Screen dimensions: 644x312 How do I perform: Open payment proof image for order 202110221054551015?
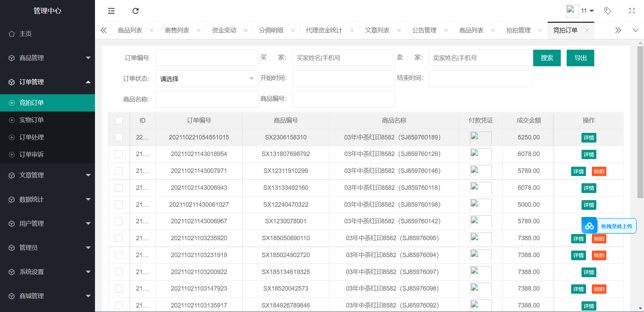pos(481,137)
